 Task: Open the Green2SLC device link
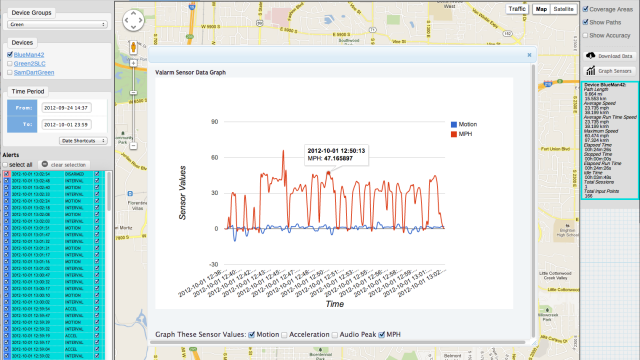29,64
